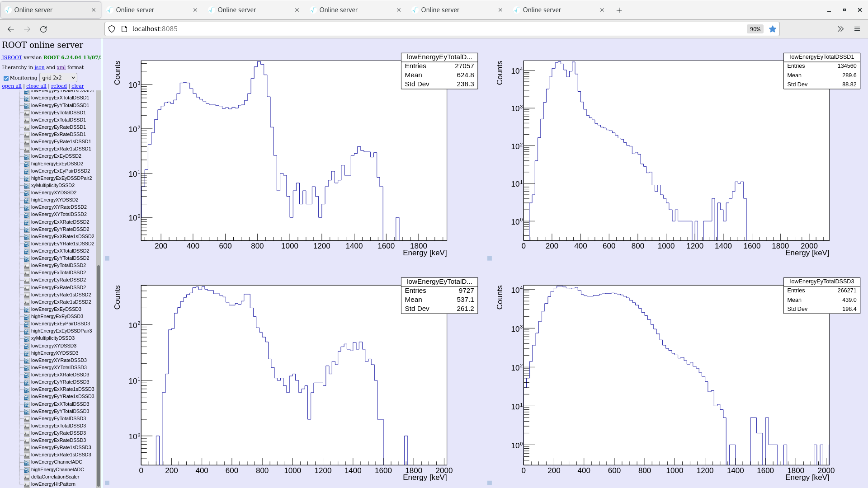Reload the page using the refresh icon
Image resolution: width=868 pixels, height=488 pixels.
44,29
